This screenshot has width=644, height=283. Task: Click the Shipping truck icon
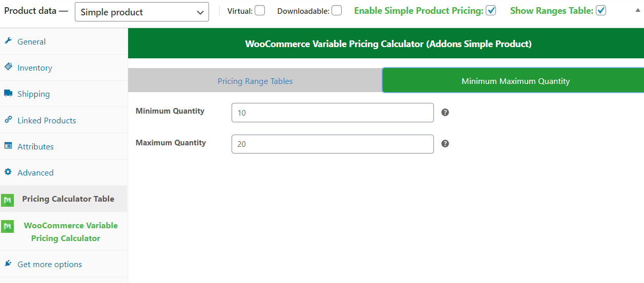pos(8,93)
